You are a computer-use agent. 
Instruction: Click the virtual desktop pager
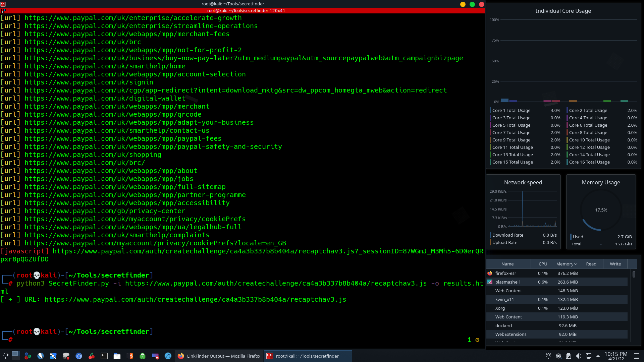tap(16, 356)
